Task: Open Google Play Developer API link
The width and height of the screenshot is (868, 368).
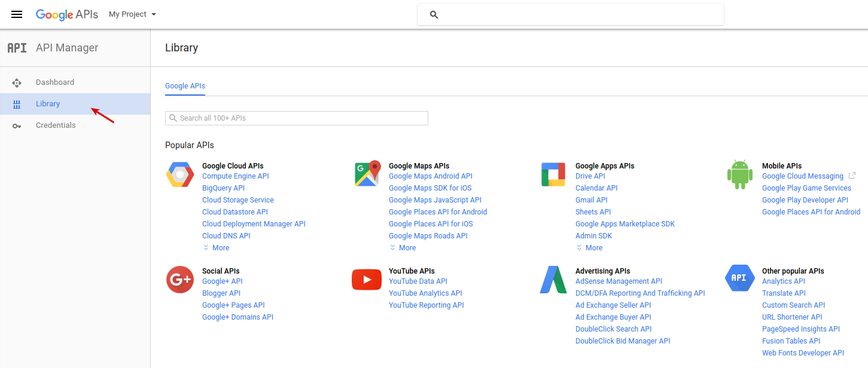Action: (x=805, y=200)
